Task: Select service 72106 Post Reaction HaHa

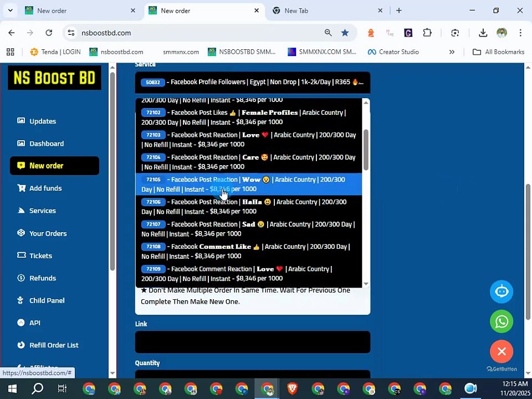Action: coord(249,207)
